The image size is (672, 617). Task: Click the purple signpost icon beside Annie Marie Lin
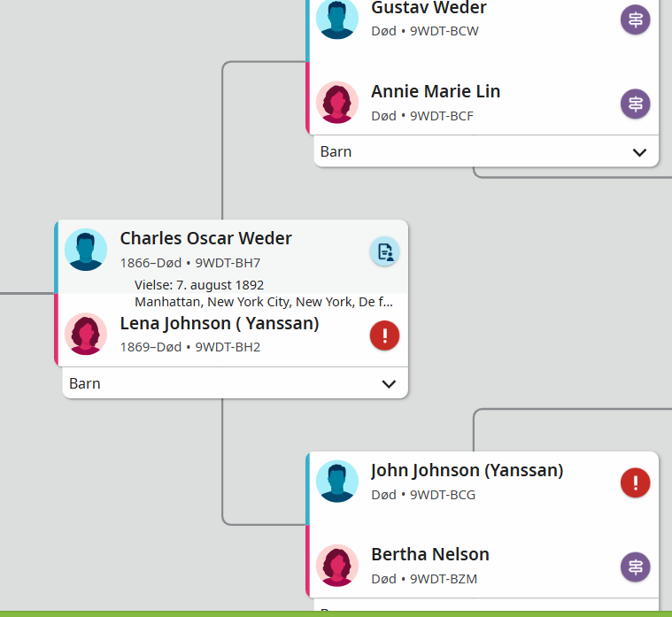click(x=635, y=104)
